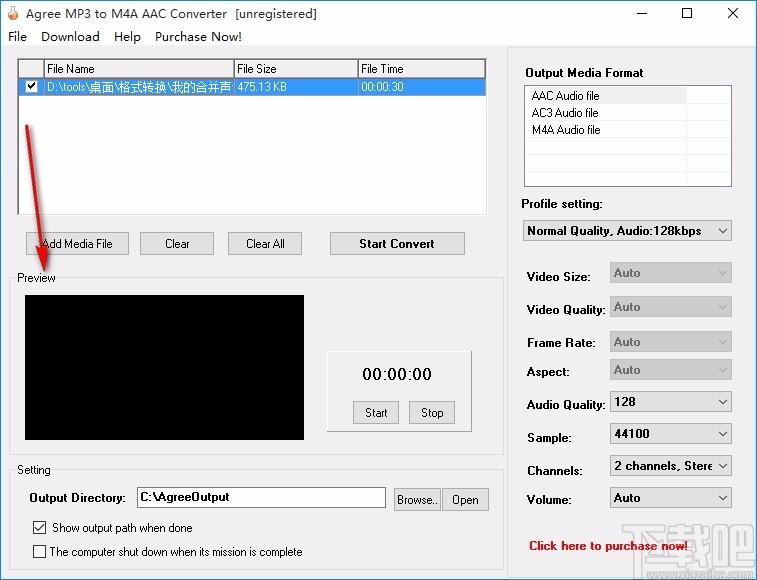Click the File Size column header
This screenshot has width=757, height=580.
296,69
